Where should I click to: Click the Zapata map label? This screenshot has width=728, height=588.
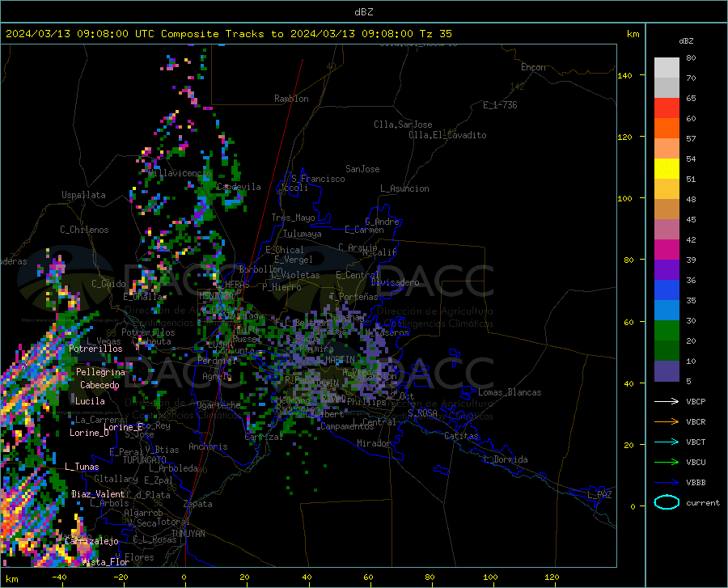(198, 504)
